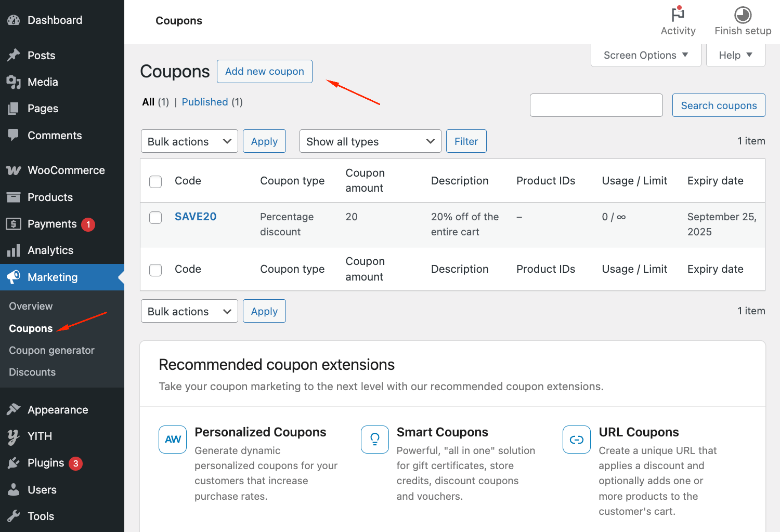The height and width of the screenshot is (532, 780).
Task: Open the YITH icon in sidebar
Action: 14,436
